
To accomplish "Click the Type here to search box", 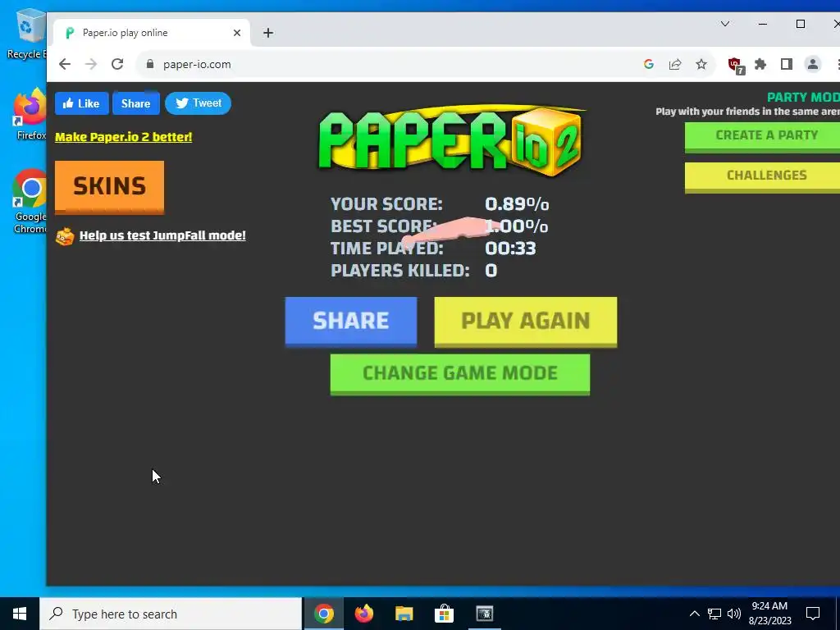I will click(x=171, y=614).
